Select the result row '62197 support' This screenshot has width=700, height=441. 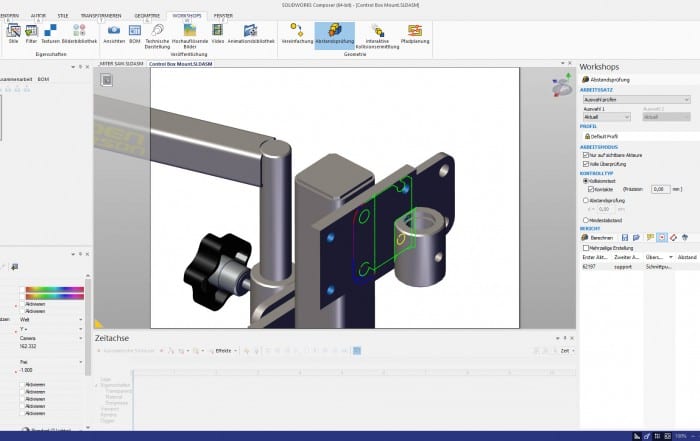639,266
